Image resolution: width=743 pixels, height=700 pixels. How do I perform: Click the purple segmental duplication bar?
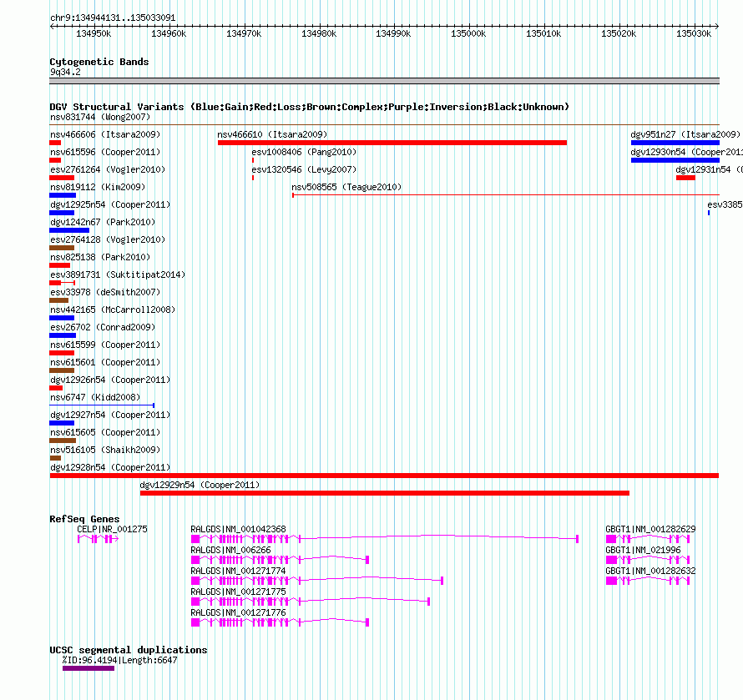[x=88, y=668]
